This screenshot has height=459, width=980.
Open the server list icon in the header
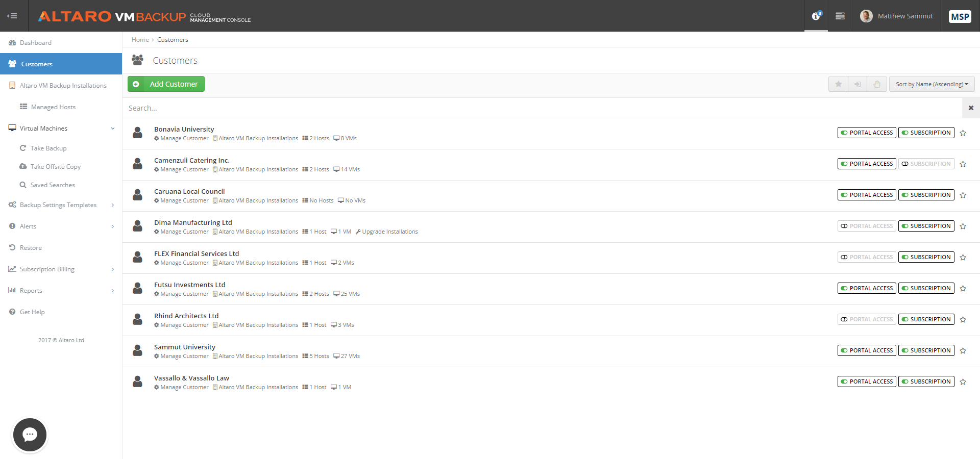pos(840,16)
